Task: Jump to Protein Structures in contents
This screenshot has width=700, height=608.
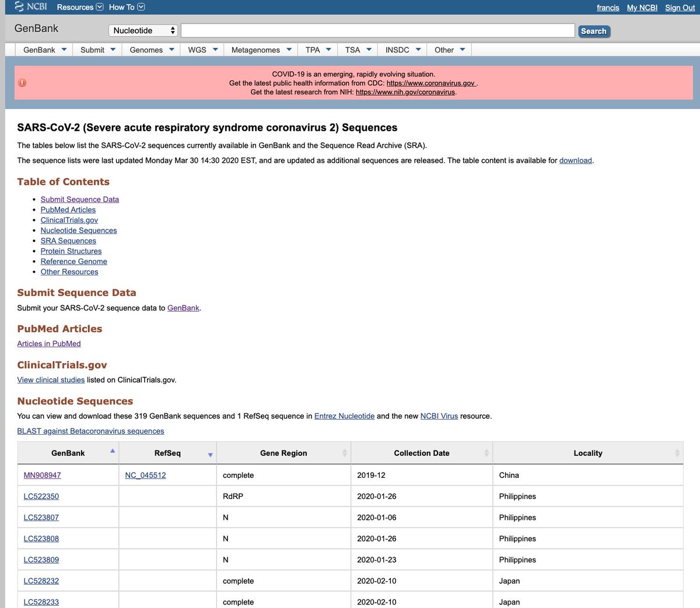Action: click(71, 251)
